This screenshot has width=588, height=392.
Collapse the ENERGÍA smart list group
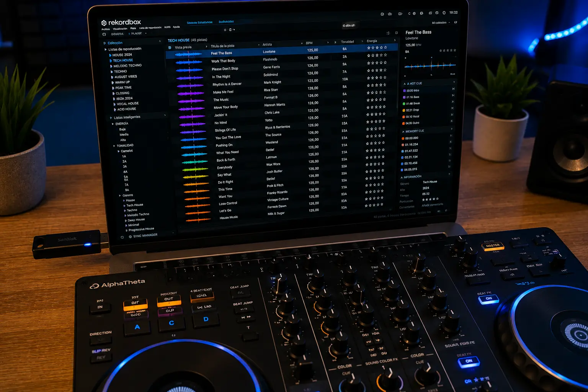coord(113,124)
